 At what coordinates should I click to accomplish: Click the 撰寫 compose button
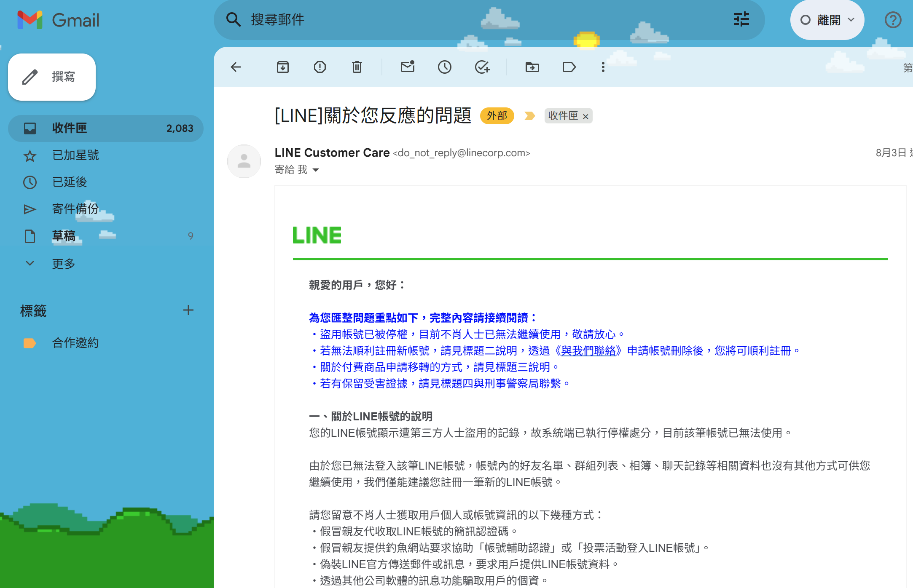(x=52, y=77)
